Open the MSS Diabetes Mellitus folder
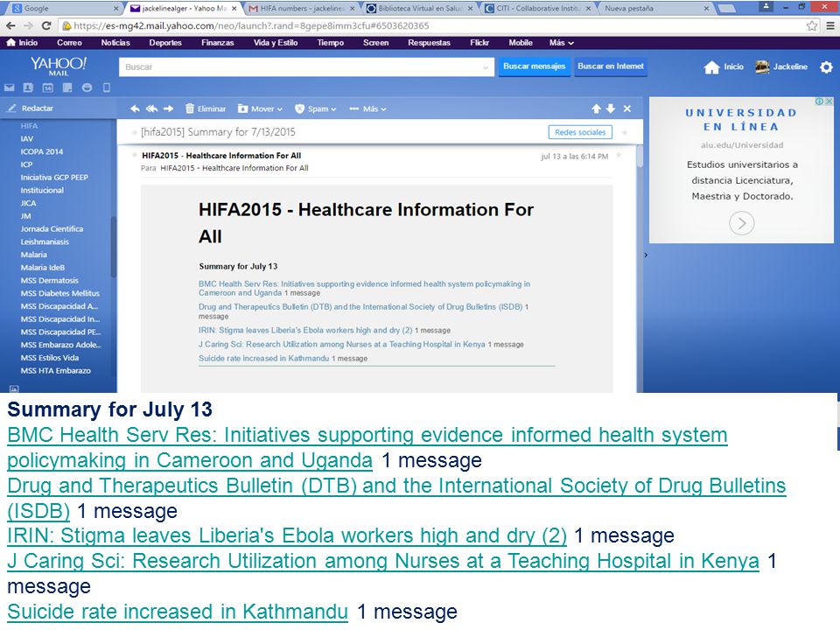This screenshot has width=840, height=630. click(60, 293)
